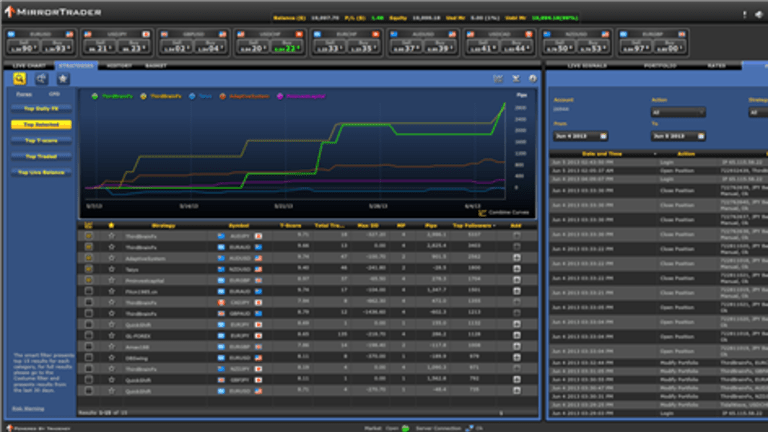Open the Basket tab

(156, 66)
